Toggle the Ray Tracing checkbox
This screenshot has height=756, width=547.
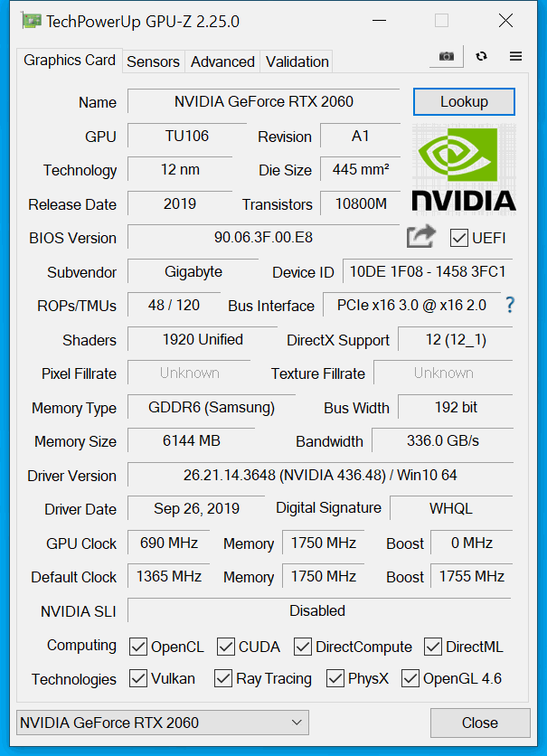pyautogui.click(x=223, y=678)
